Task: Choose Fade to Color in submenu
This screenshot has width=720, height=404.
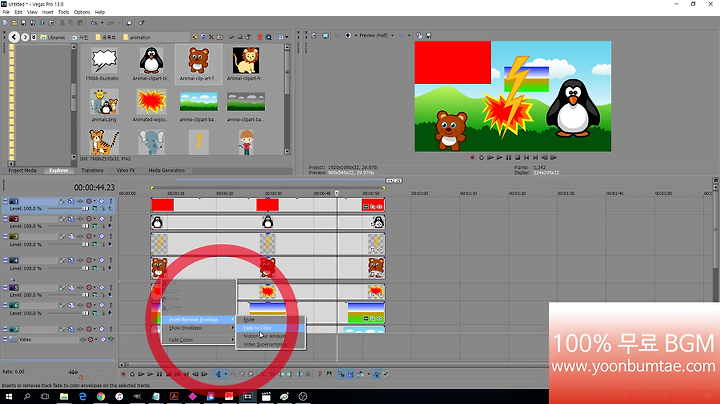Action: click(270, 328)
